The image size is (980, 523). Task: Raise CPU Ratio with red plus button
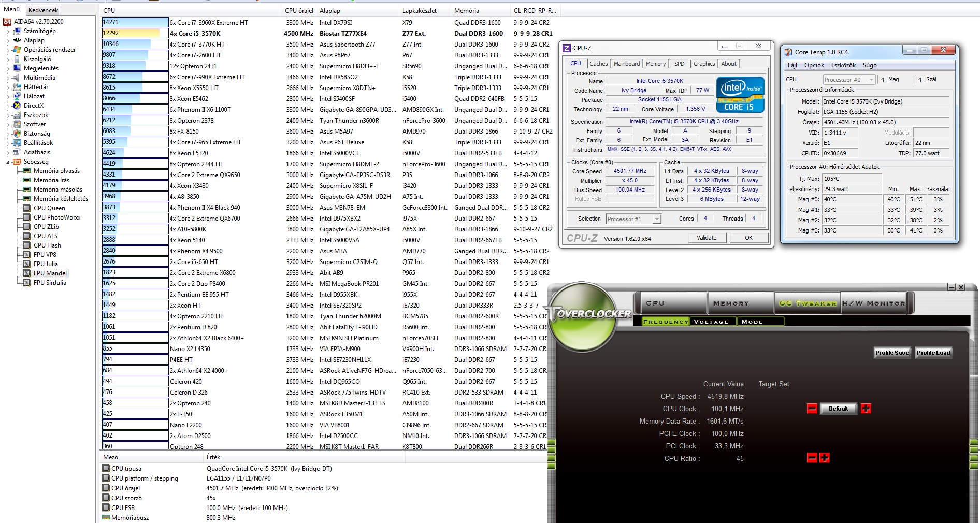click(825, 458)
